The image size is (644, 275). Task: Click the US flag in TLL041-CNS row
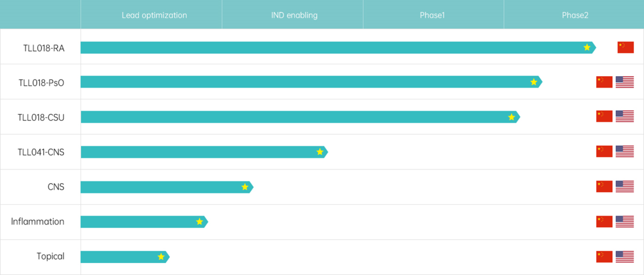tap(624, 152)
